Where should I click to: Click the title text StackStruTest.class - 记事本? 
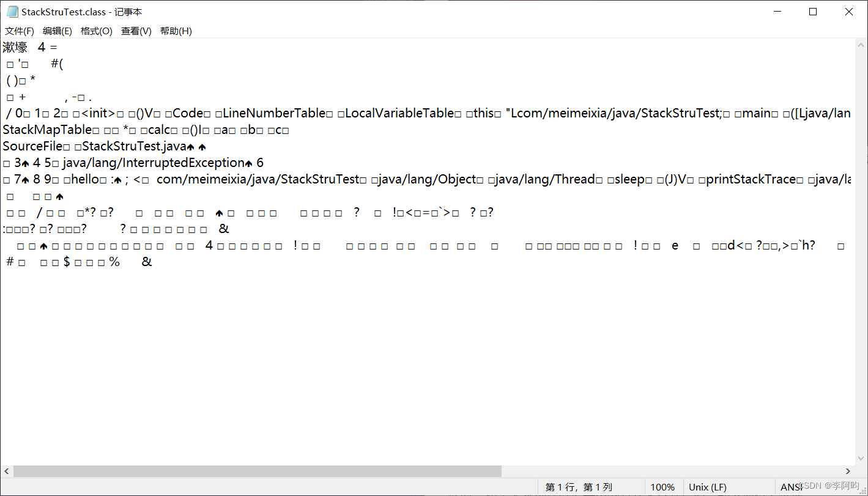[82, 12]
